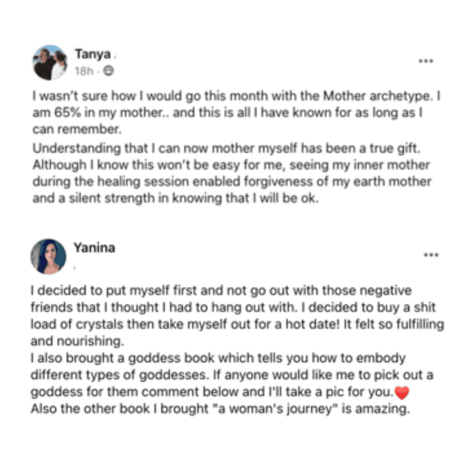Open the three-dot menu on Tanya's post

pos(426,61)
